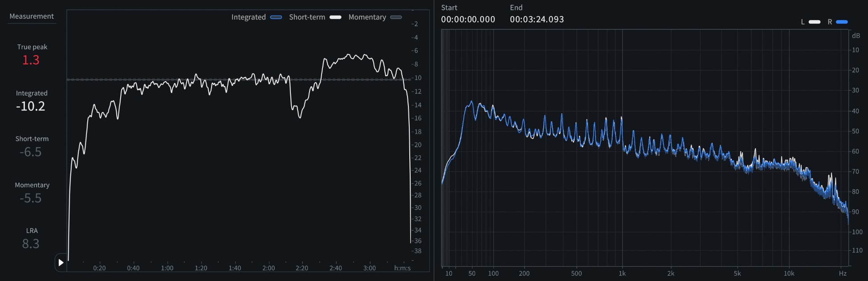The image size is (868, 281).
Task: Click the Start label above spectrum
Action: [449, 8]
